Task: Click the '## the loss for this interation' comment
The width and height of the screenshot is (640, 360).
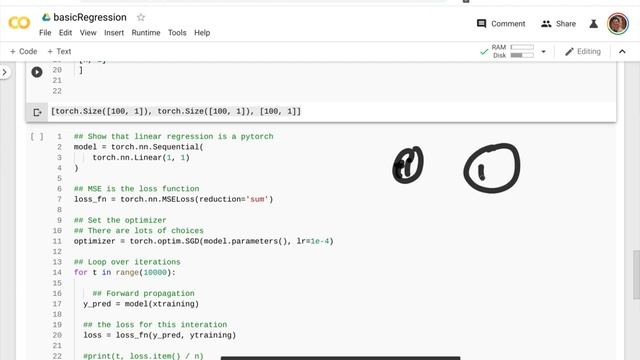Action: coord(155,324)
